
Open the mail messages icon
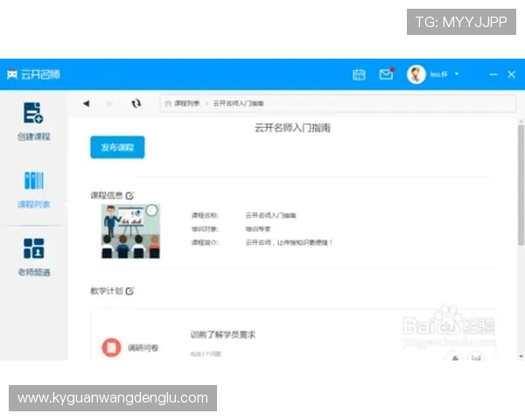(387, 74)
